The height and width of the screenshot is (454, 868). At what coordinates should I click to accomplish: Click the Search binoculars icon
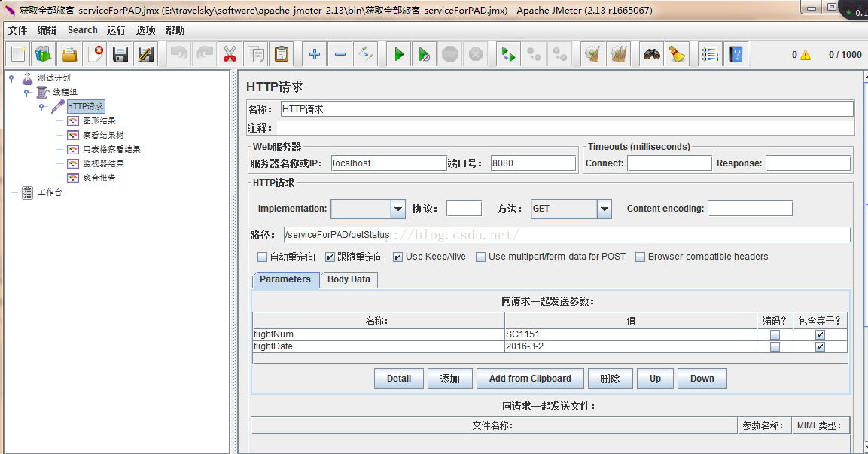(x=651, y=54)
